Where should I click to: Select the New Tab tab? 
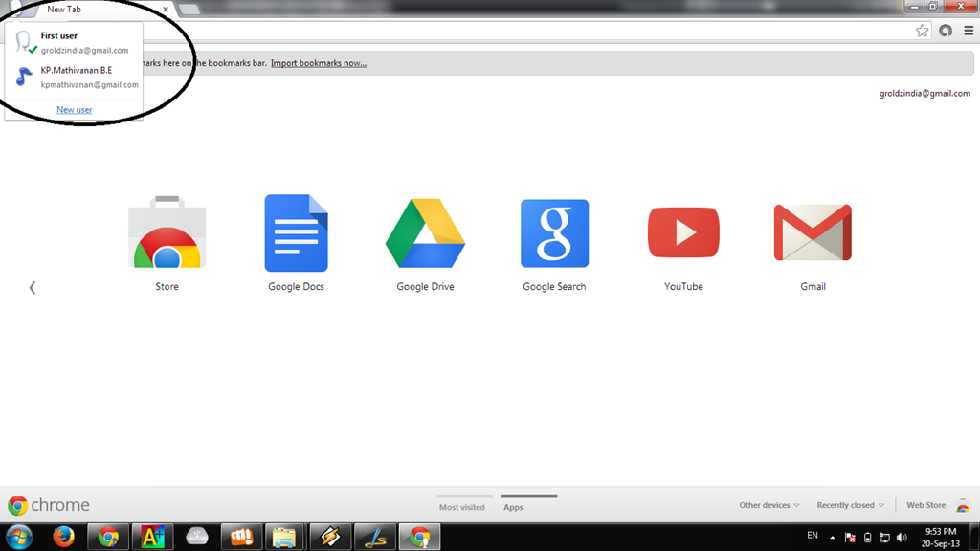click(x=100, y=10)
